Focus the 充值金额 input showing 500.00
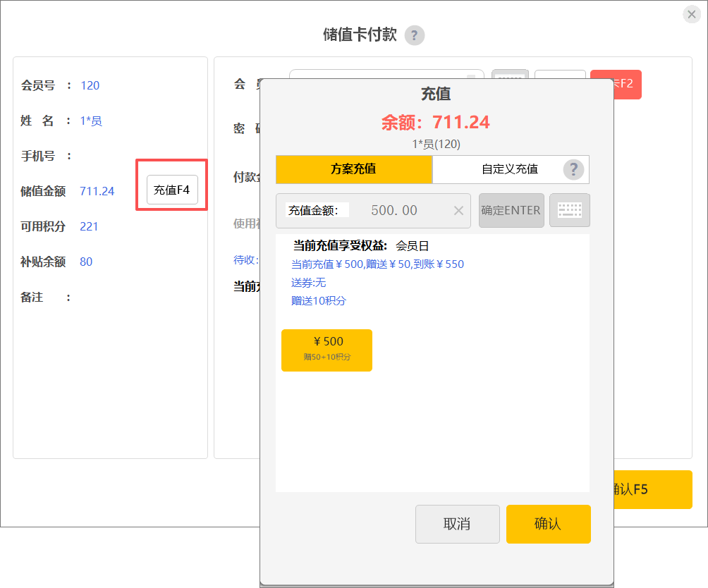The height and width of the screenshot is (588, 708). (x=393, y=211)
